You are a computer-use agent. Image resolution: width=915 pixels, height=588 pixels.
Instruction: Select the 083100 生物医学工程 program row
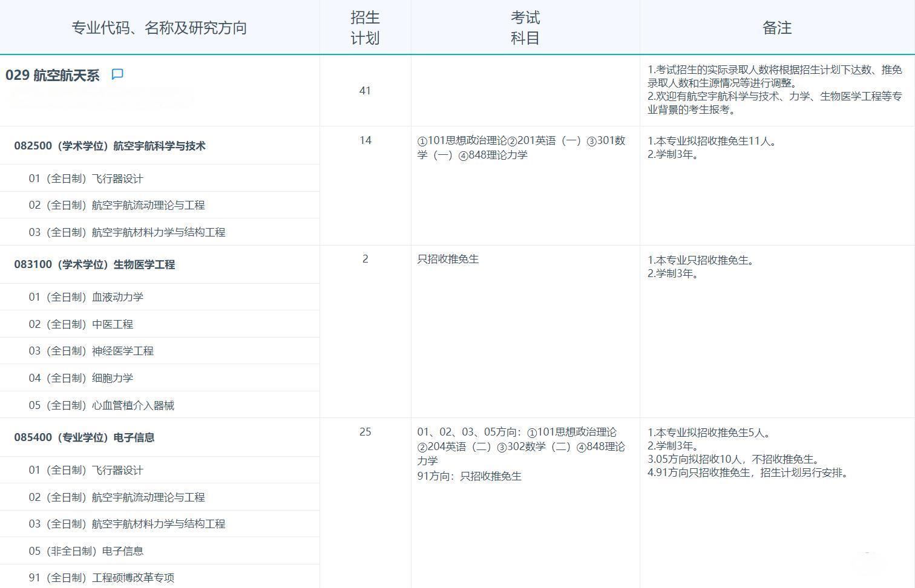tap(94, 264)
